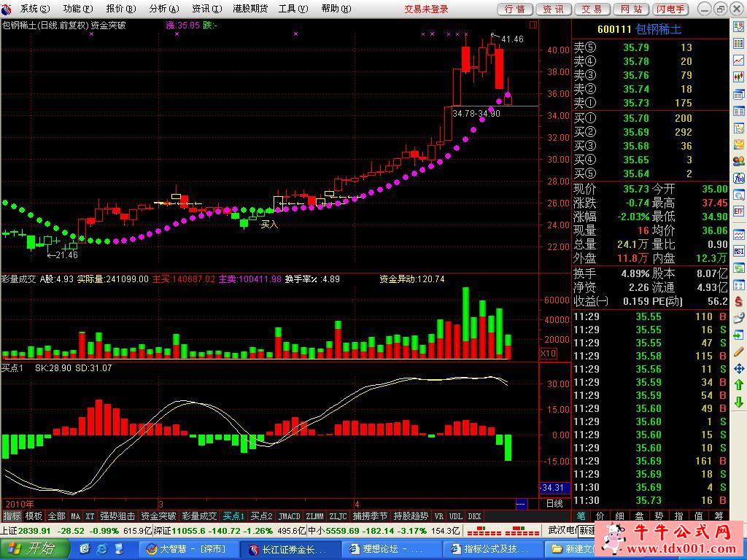Select the MA indicator tab
This screenshot has width=747, height=560.
75,516
